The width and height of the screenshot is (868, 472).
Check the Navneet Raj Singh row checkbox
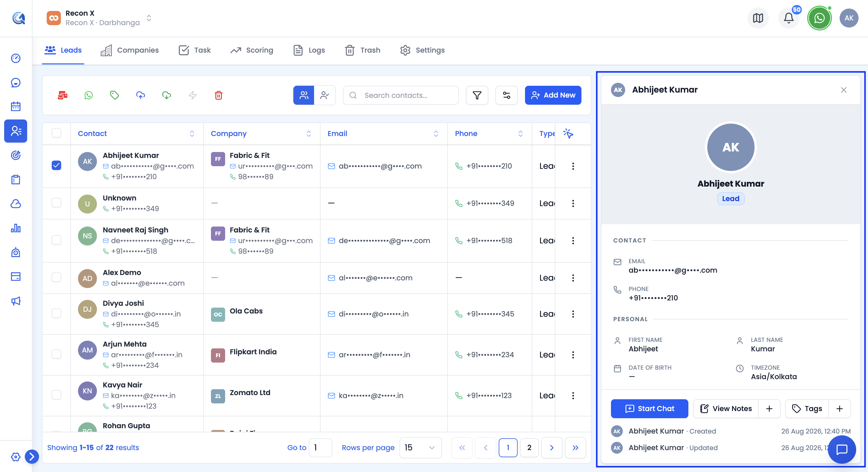click(56, 240)
